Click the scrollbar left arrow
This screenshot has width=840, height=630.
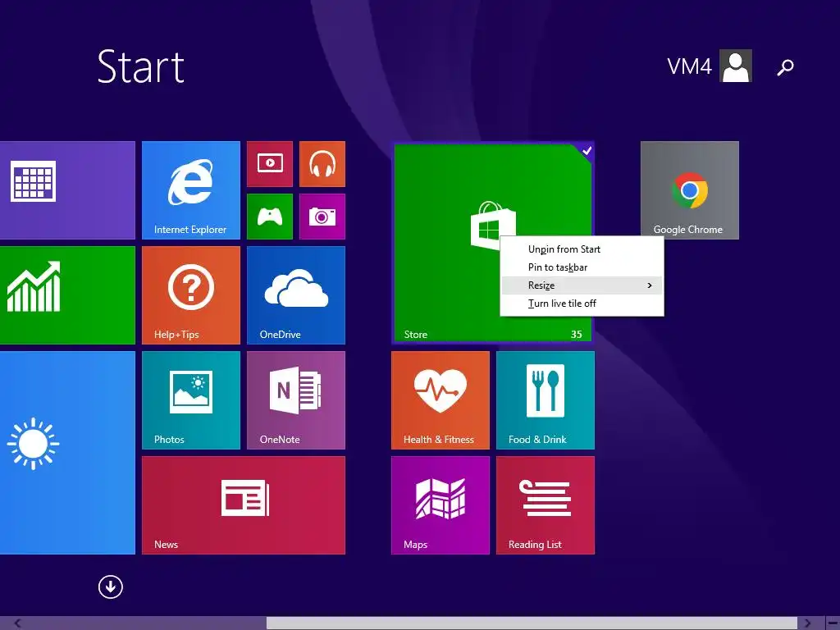[x=18, y=623]
